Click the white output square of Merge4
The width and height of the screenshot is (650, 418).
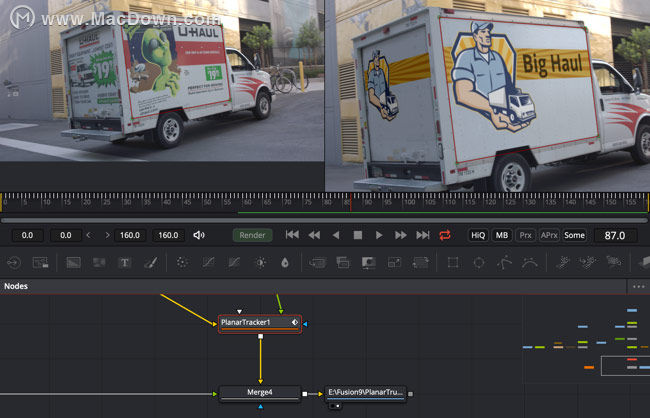pos(305,394)
